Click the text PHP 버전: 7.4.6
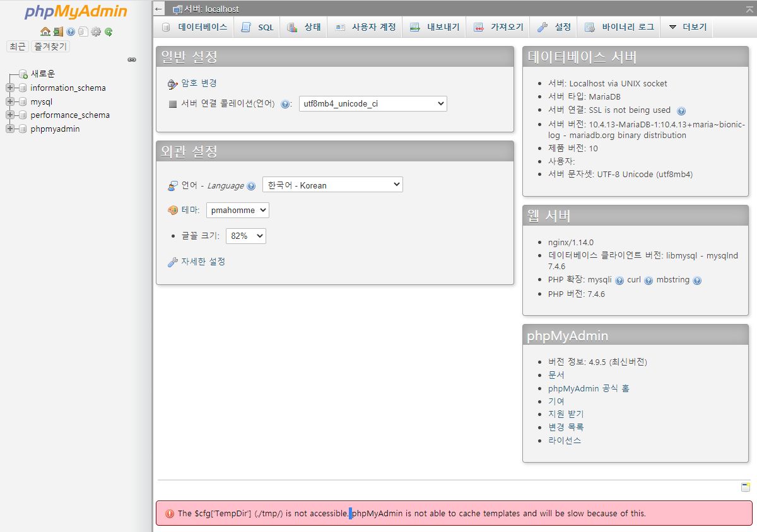The image size is (757, 532). [577, 294]
